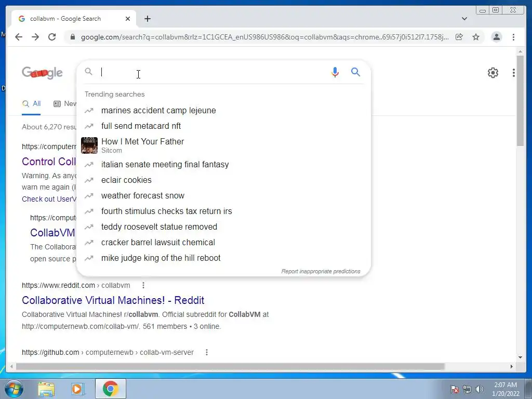Screen dimensions: 532x399
Task: Go back with the browser back arrow
Action: tap(19, 37)
